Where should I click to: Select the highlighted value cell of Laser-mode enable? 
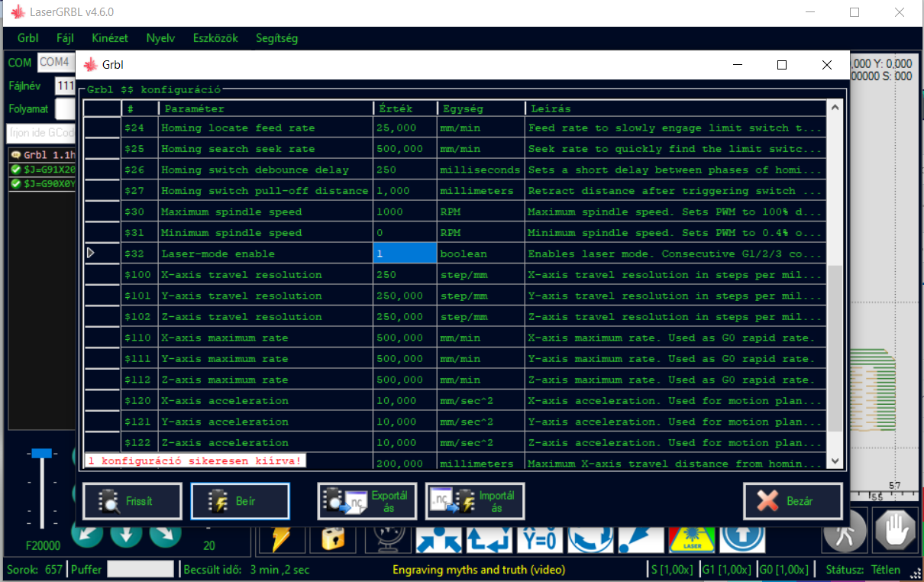coord(405,254)
